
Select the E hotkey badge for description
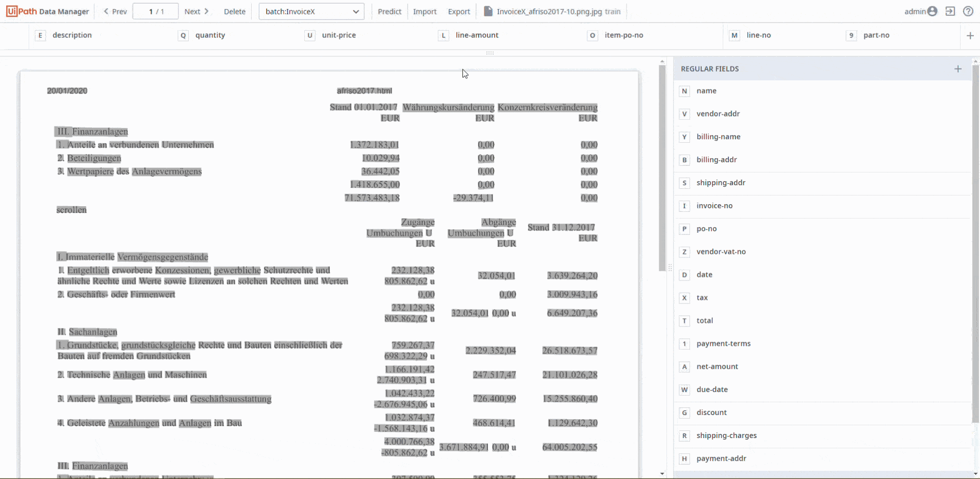point(40,35)
